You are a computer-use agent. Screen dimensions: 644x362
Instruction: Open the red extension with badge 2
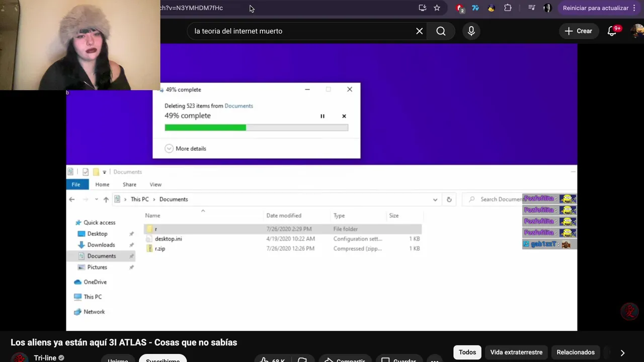click(460, 8)
